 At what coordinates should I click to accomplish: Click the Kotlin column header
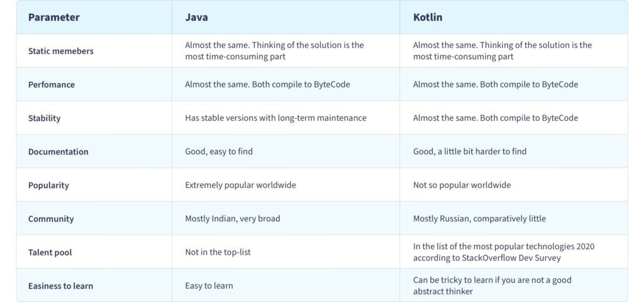click(x=428, y=17)
